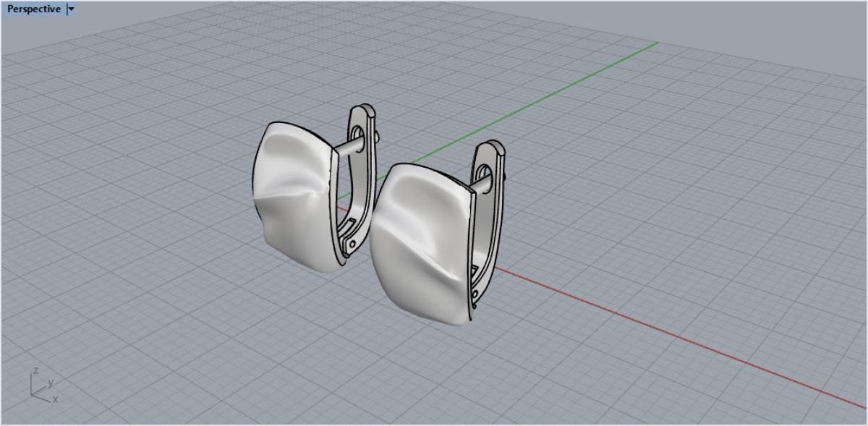Select the left earring model
Screen dimensions: 868x426
point(315,189)
